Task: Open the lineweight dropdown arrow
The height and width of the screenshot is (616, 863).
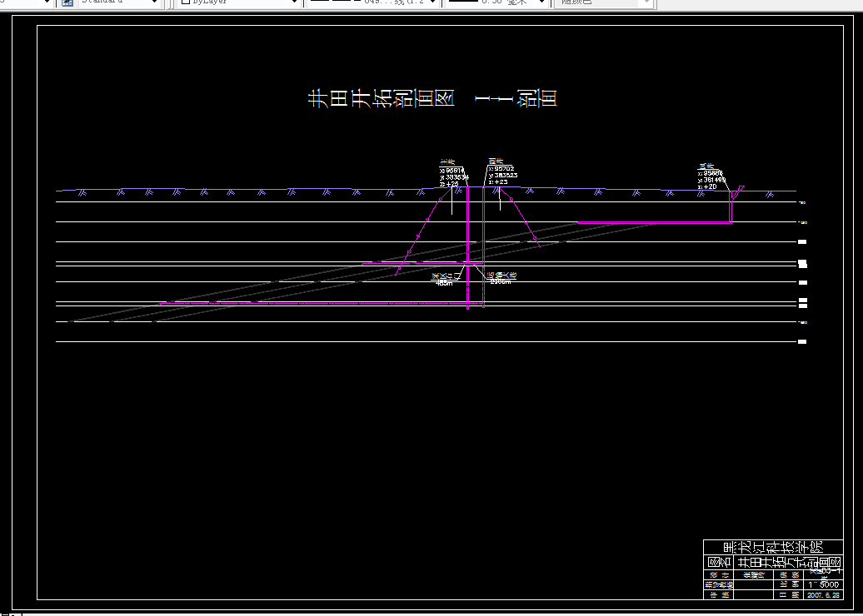Action: pos(541,2)
